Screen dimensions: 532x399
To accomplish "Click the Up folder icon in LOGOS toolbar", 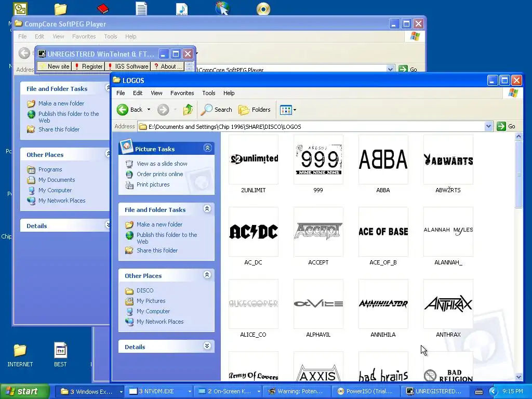I will point(188,110).
